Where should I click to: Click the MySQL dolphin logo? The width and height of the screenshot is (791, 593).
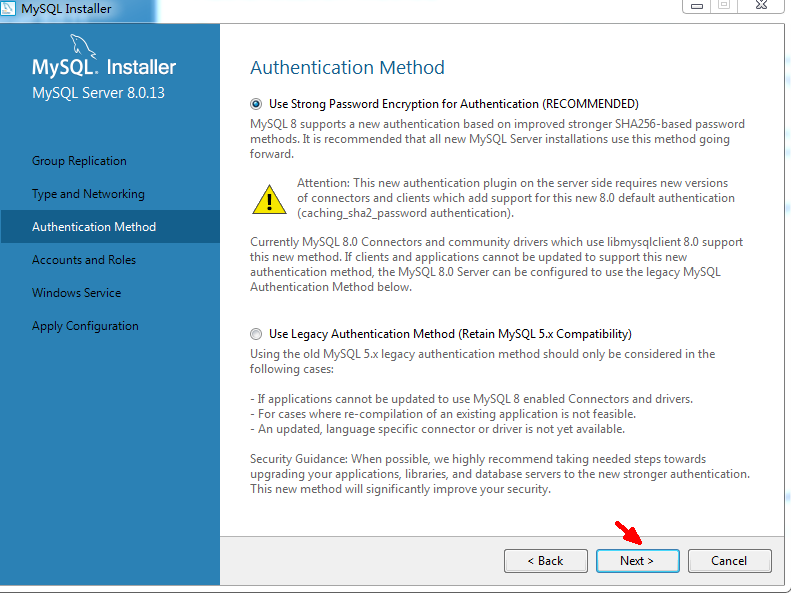(83, 46)
